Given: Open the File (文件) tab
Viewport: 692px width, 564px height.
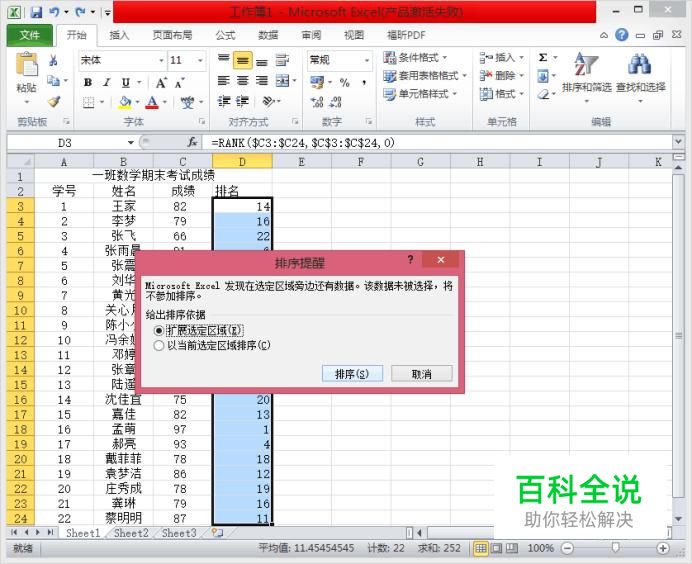Looking at the screenshot, I should tap(30, 35).
